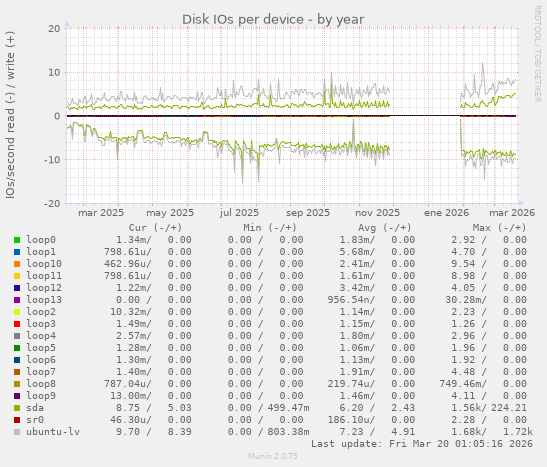This screenshot has height=467, width=547.
Task: Click the loop8 mustard color swatch
Action: [17, 384]
